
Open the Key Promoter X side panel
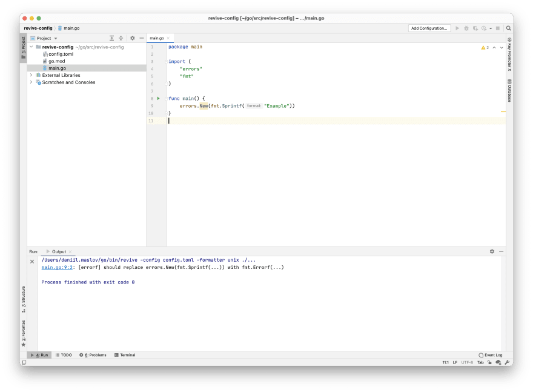pyautogui.click(x=509, y=55)
